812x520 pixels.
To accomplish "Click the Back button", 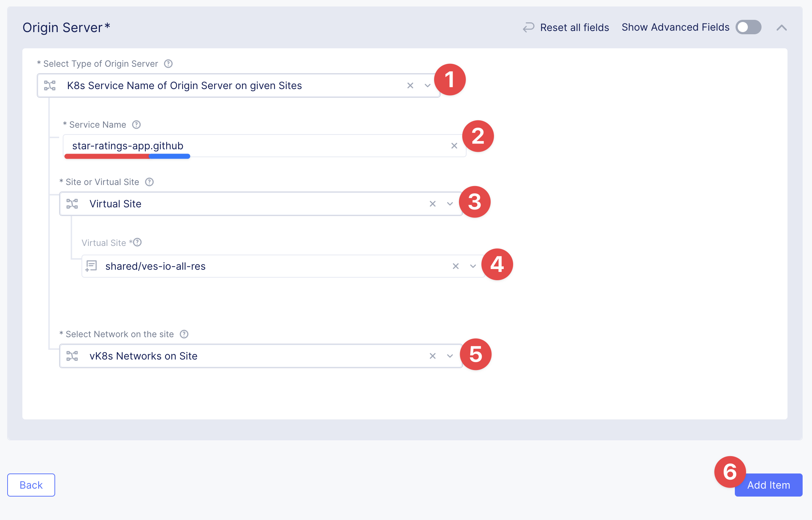I will (31, 485).
